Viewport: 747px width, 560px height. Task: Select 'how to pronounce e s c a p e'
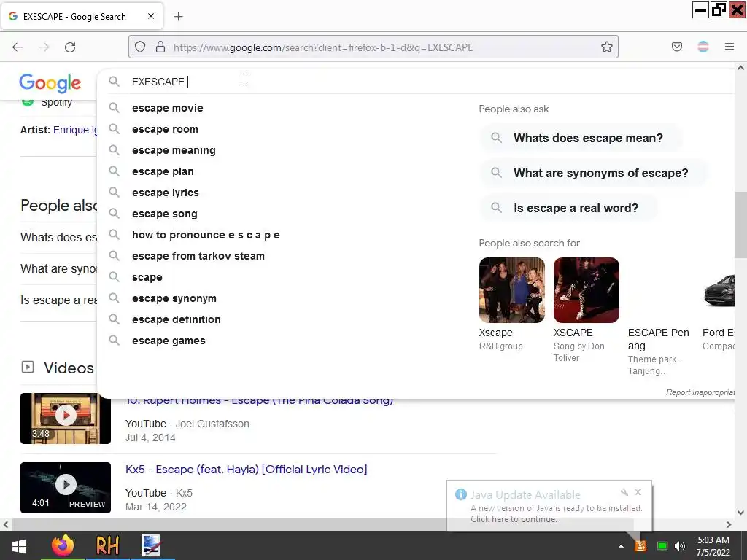coord(206,235)
